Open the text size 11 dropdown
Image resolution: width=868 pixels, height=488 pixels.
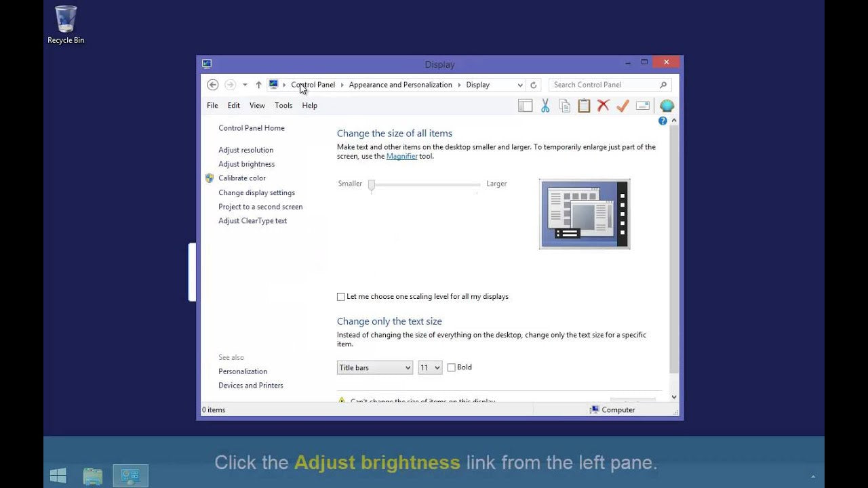point(430,367)
